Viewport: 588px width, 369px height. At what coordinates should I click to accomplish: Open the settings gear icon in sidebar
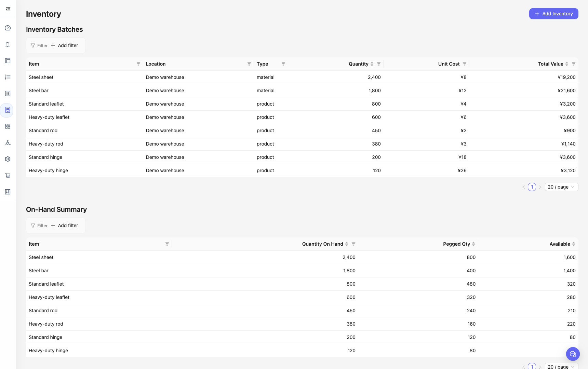click(x=8, y=159)
